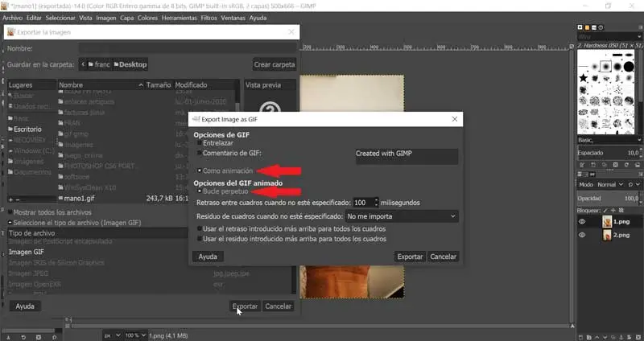Click the Crear carpeta button
Screen dimensions: 644x341
[x=275, y=64]
